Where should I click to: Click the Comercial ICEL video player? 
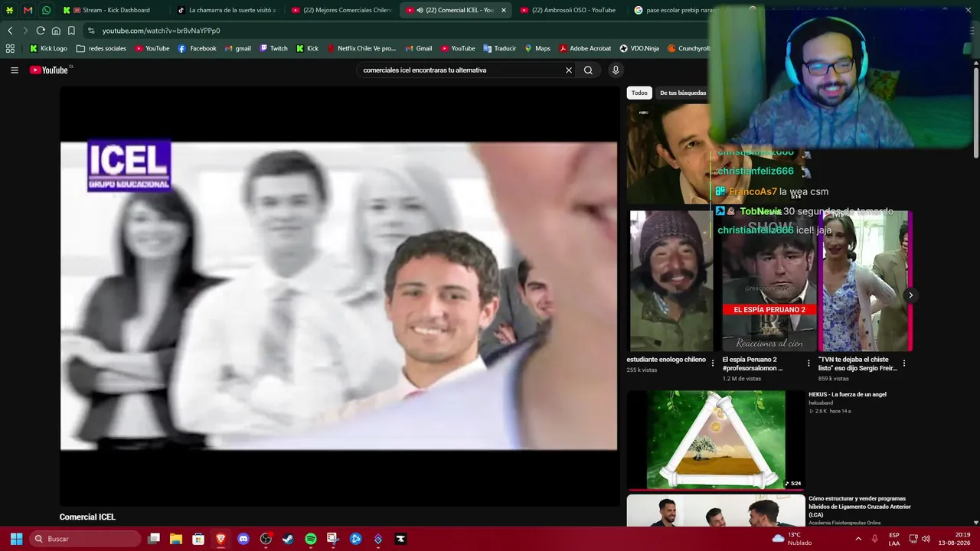coord(338,296)
